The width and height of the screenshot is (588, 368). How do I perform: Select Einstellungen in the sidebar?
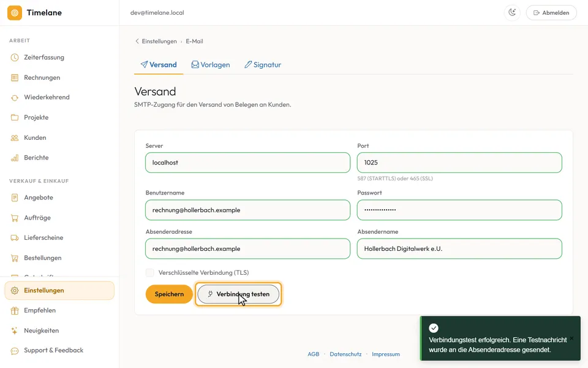[59, 291]
